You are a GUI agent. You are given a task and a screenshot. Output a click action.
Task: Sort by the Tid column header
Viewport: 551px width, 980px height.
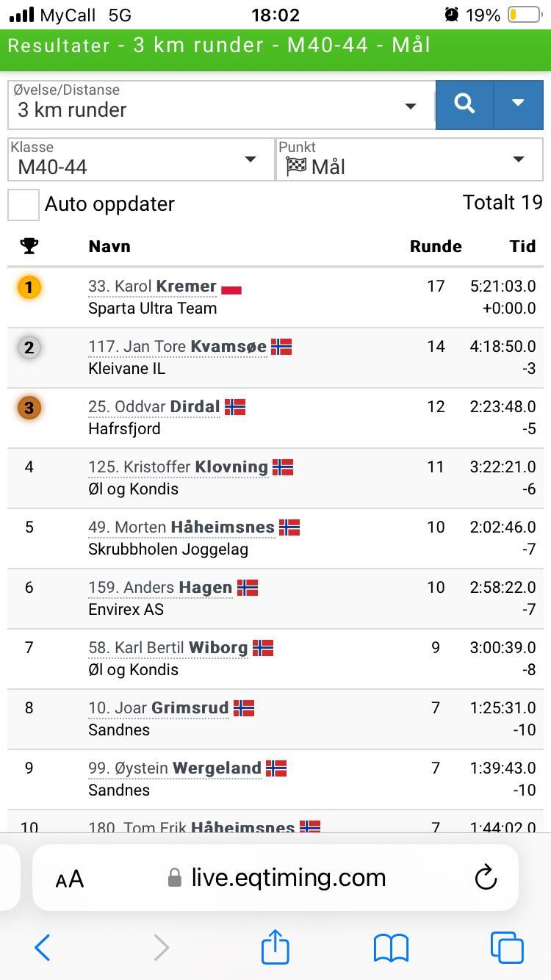[x=523, y=247]
